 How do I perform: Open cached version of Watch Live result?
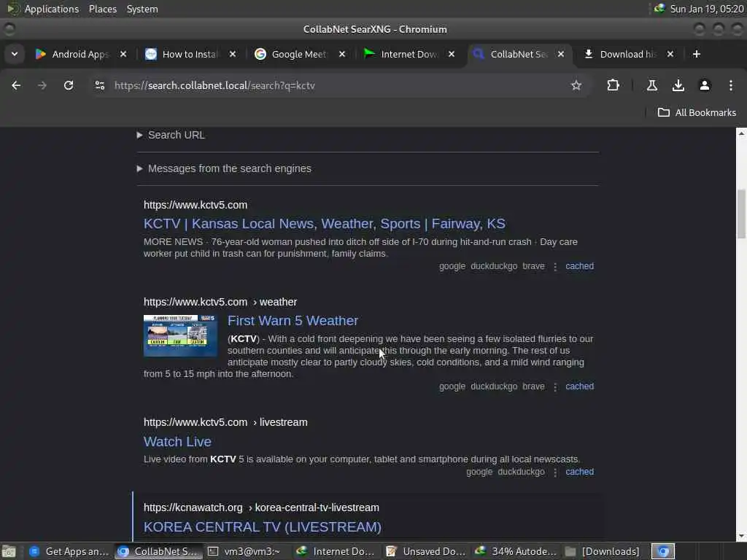pyautogui.click(x=579, y=472)
